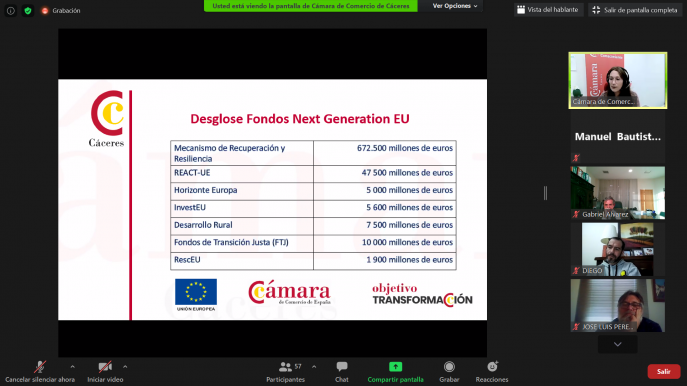This screenshot has height=386, width=687.
Task: Click Salir de pantalla completa
Action: tap(635, 10)
